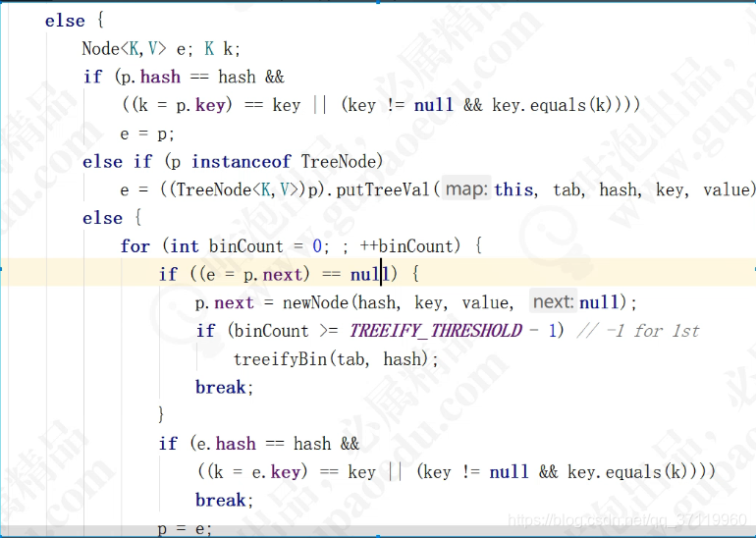The height and width of the screenshot is (538, 756).
Task: Click the 'else if' keywords
Action: (117, 161)
